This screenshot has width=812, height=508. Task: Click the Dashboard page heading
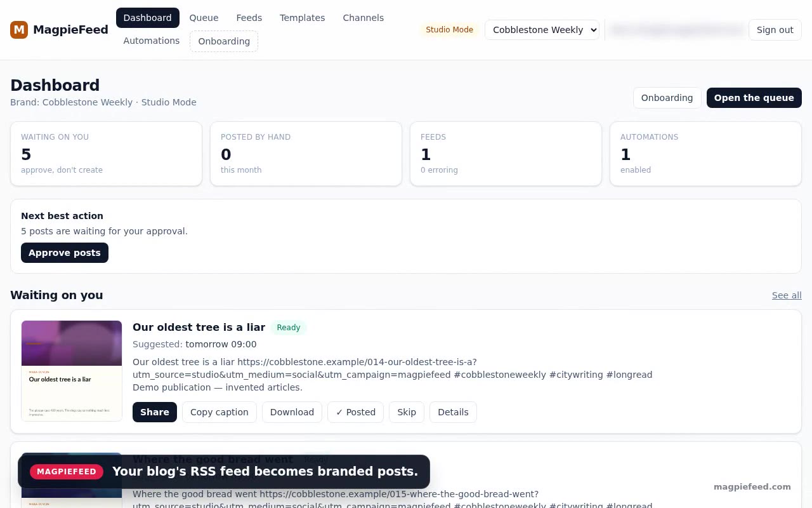55,85
